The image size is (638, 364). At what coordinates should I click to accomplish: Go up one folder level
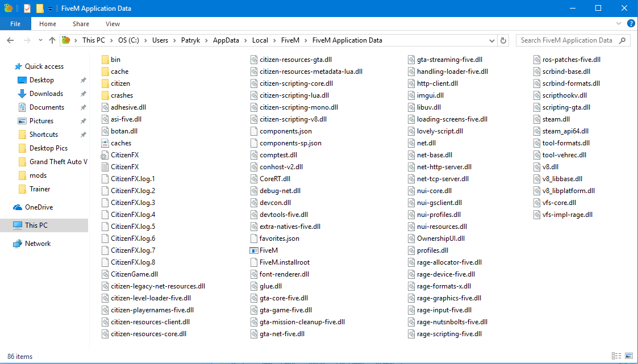point(52,40)
